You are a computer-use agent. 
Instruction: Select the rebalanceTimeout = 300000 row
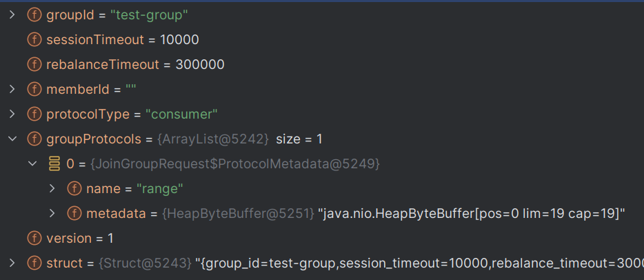click(322, 64)
